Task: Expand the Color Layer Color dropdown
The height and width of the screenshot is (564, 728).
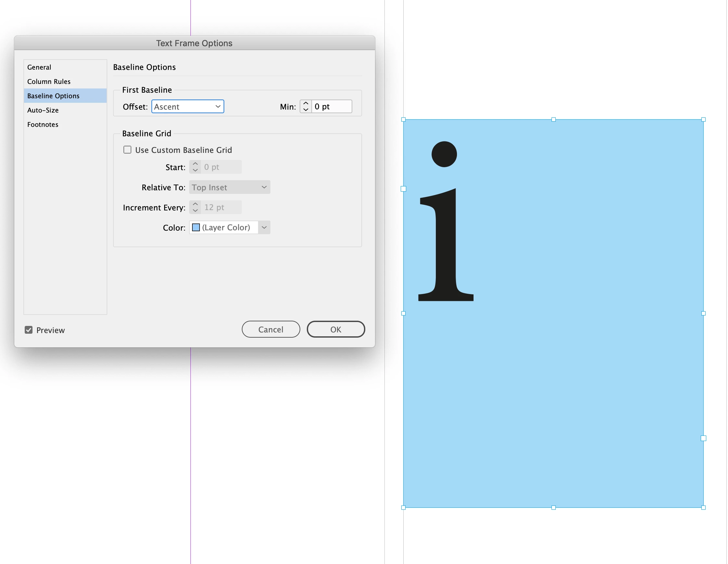Action: [264, 227]
